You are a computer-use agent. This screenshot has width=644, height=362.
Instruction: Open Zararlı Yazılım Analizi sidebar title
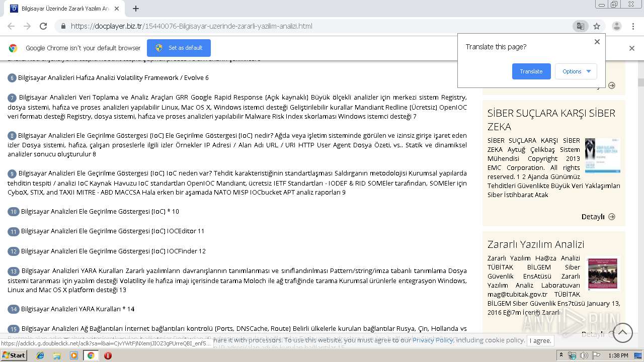[536, 244]
